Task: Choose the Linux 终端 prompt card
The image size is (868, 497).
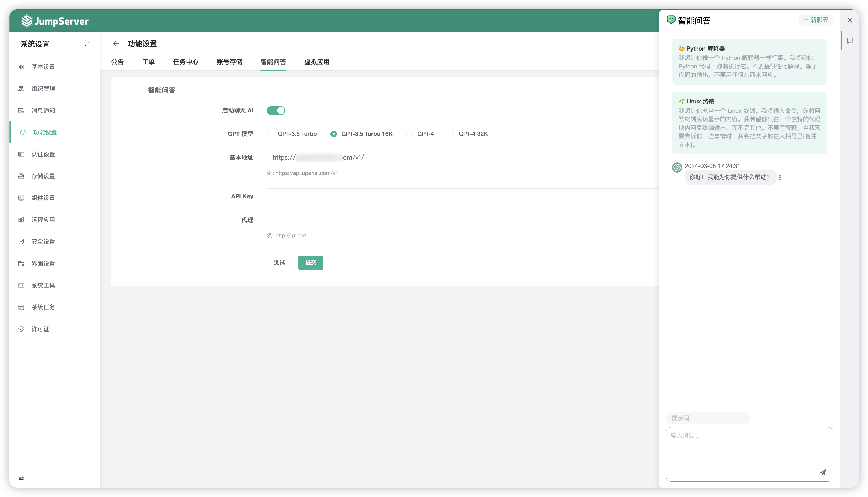Action: click(749, 123)
